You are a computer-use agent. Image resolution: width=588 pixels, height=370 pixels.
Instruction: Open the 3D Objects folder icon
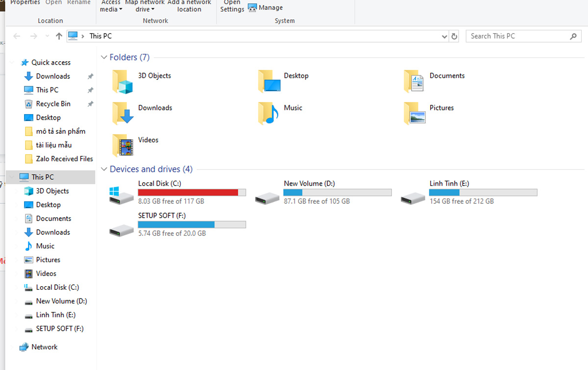122,81
